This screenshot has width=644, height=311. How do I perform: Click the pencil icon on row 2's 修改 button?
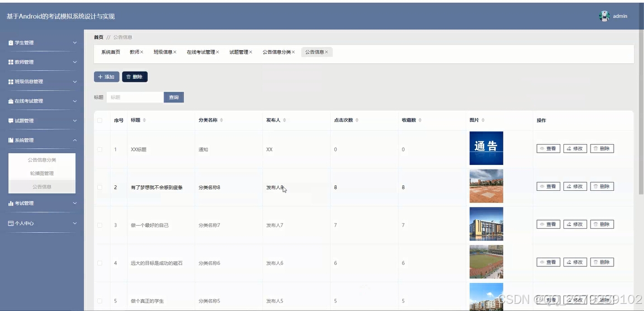[569, 186]
